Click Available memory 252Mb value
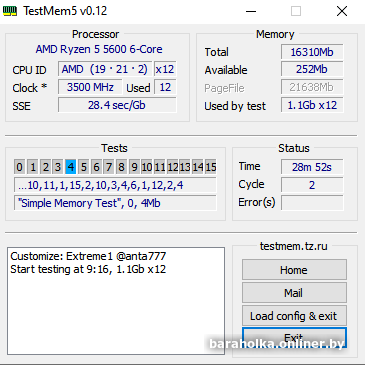 [312, 69]
